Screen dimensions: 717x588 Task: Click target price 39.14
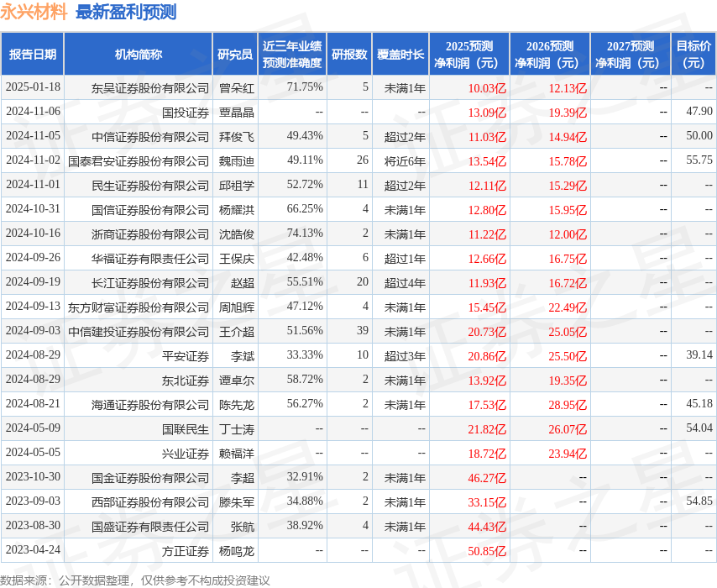pos(699,354)
